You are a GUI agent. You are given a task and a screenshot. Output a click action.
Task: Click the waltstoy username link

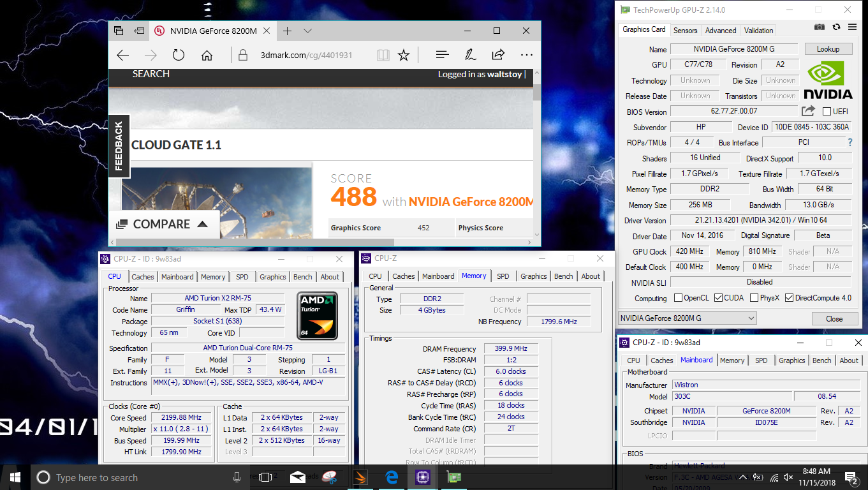504,75
